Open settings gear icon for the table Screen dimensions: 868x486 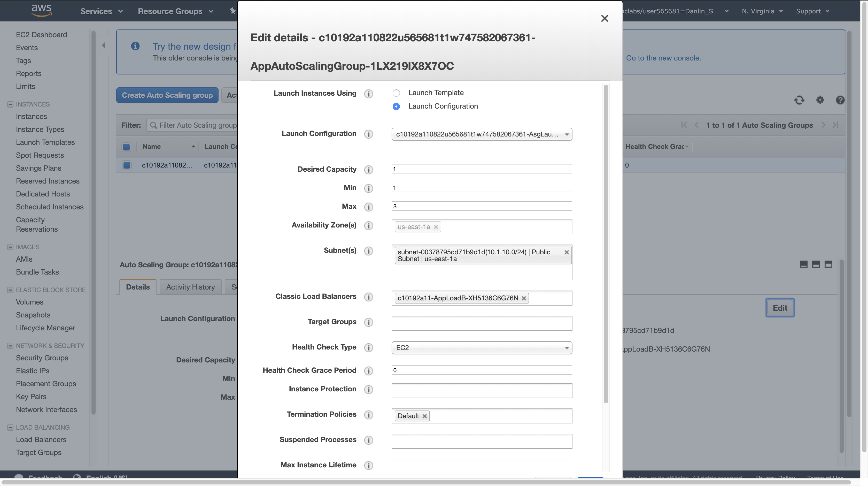[820, 100]
